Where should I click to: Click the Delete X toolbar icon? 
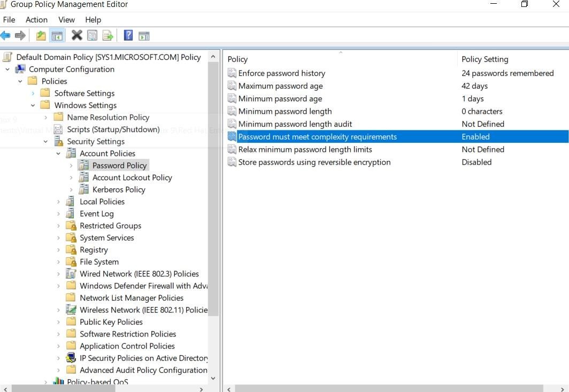(76, 35)
